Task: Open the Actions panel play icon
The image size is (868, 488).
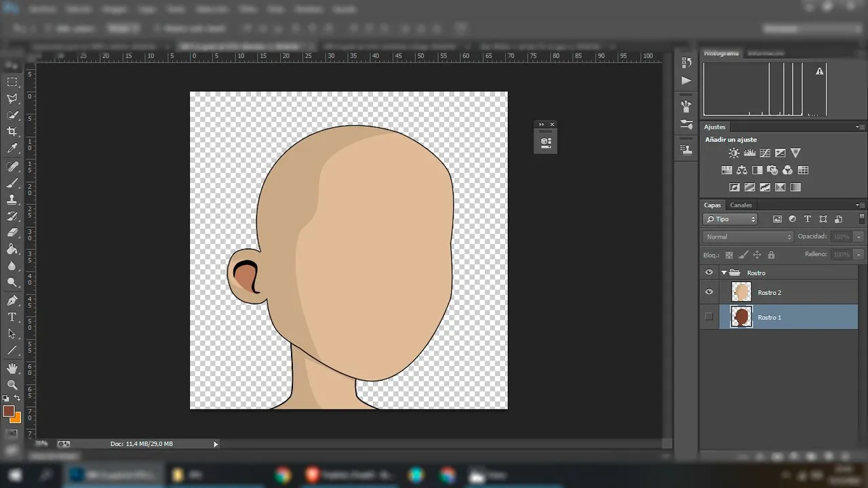Action: tap(686, 80)
